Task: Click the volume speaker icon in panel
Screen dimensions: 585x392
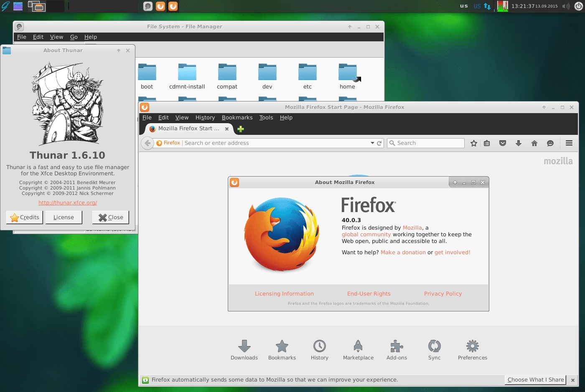Action: click(x=566, y=6)
